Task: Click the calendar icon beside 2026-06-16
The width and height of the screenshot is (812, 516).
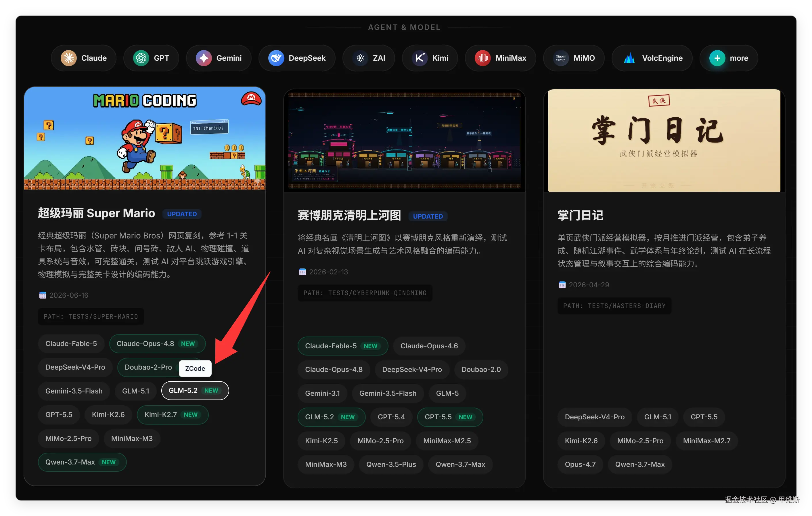Action: [x=43, y=295]
